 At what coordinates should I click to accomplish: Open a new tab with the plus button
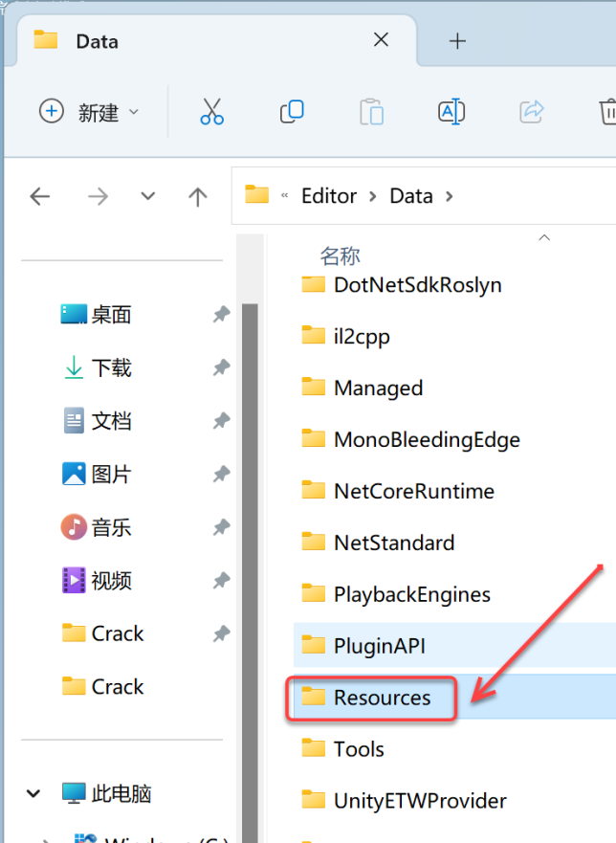coord(457,40)
